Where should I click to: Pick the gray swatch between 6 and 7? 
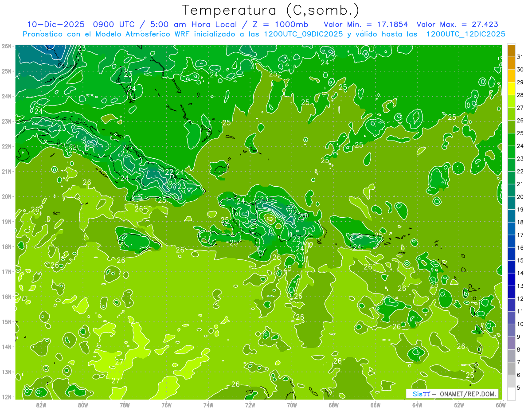511,368
